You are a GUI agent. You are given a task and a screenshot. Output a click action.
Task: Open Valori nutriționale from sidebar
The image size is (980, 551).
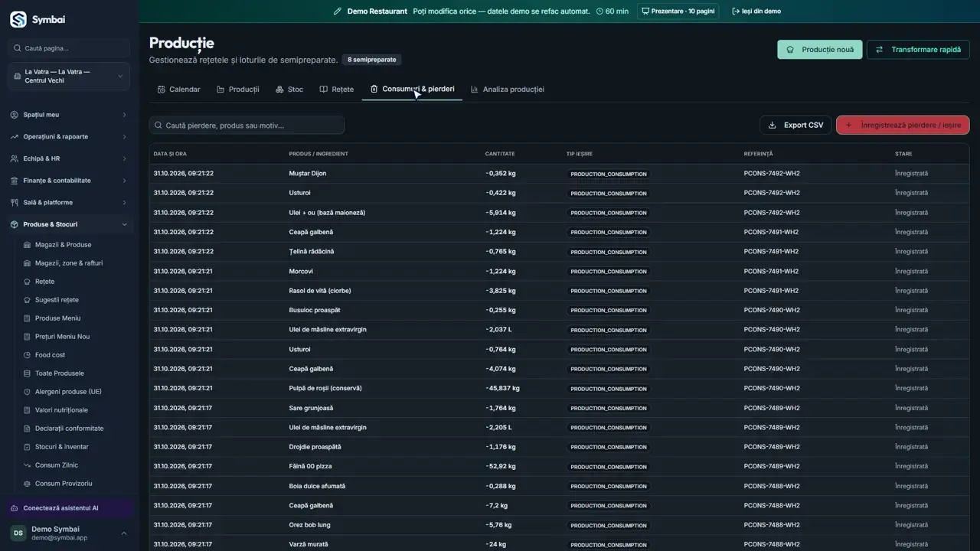point(61,410)
